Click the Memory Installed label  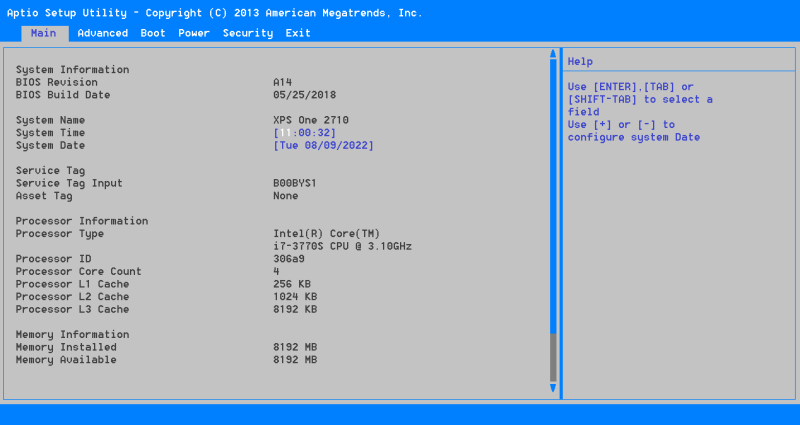point(66,347)
